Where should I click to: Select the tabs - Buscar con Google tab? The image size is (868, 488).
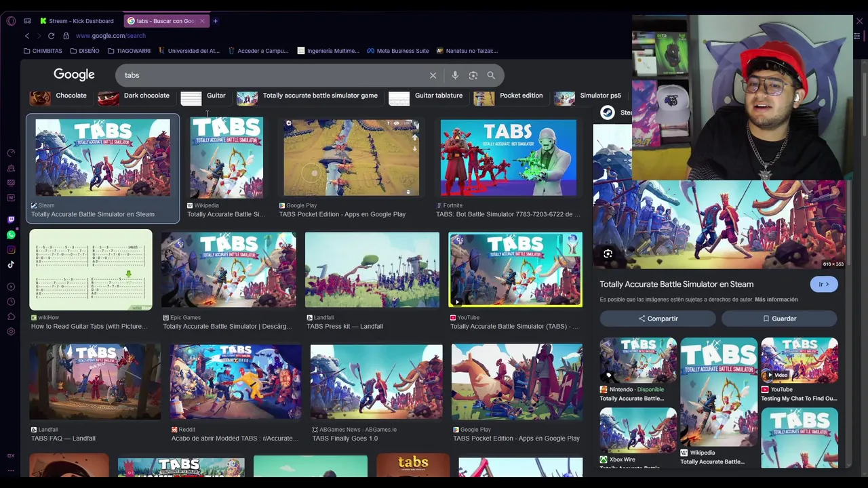click(167, 21)
